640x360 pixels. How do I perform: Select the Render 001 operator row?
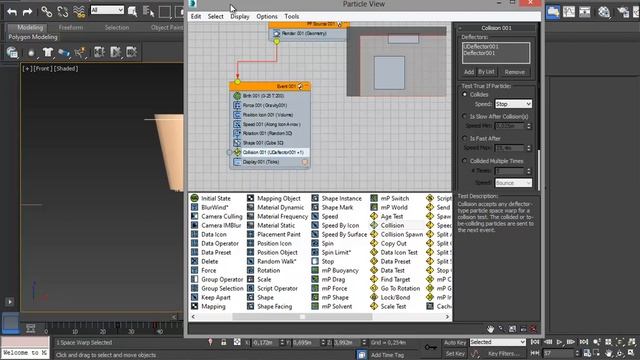(x=307, y=33)
